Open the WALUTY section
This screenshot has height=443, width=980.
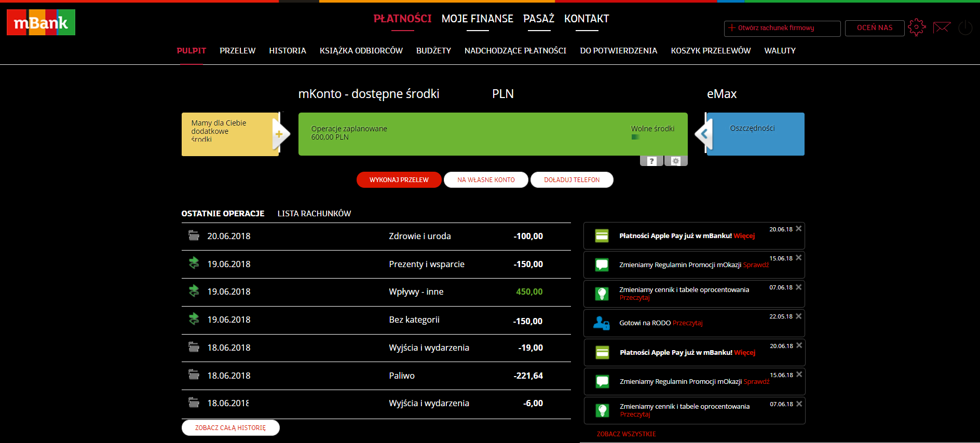click(x=780, y=51)
